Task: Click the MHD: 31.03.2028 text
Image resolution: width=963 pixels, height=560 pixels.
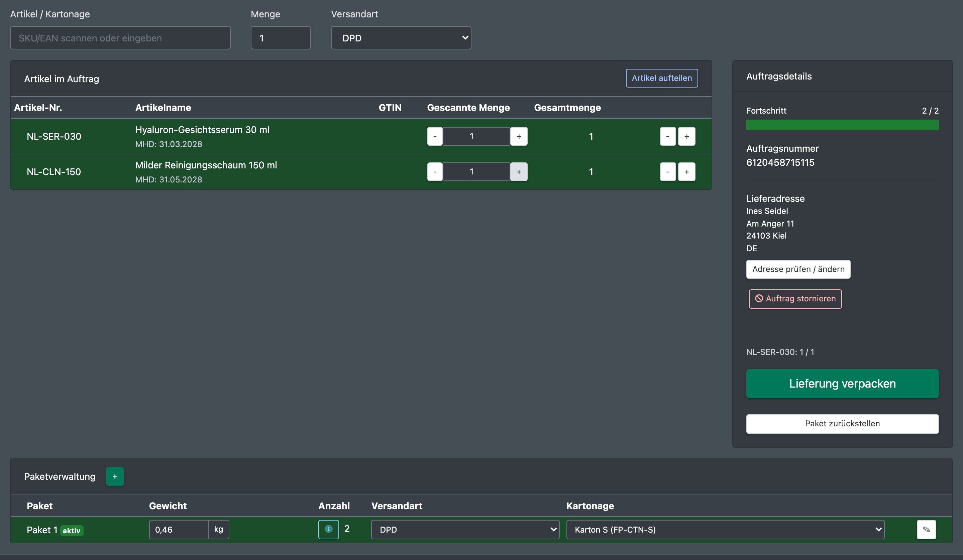Action: [x=169, y=144]
